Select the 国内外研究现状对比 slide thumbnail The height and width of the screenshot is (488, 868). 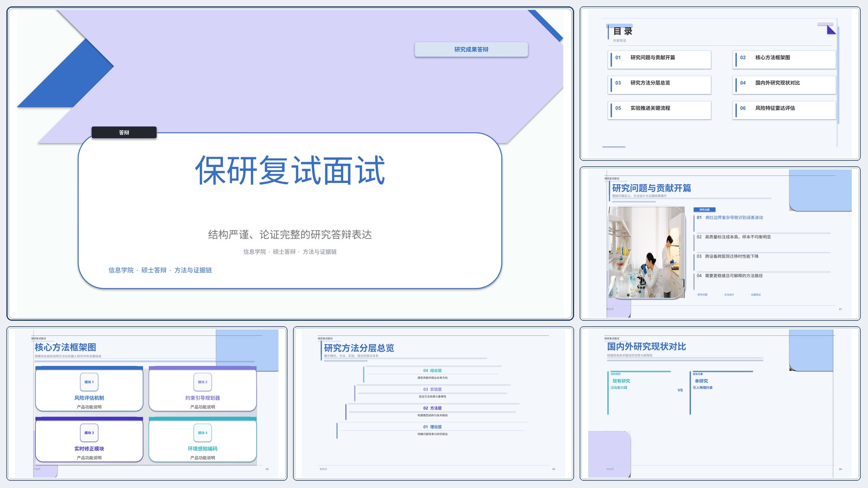[x=720, y=404]
